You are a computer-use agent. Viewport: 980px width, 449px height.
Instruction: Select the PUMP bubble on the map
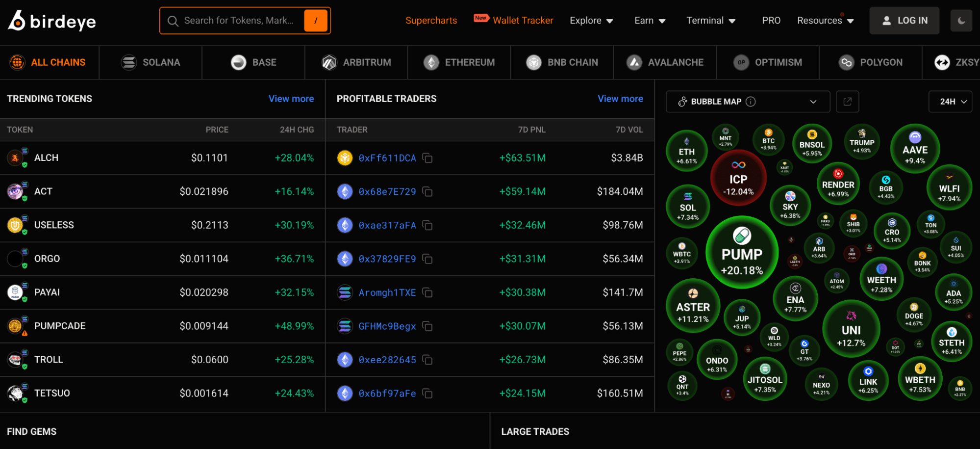pyautogui.click(x=741, y=252)
